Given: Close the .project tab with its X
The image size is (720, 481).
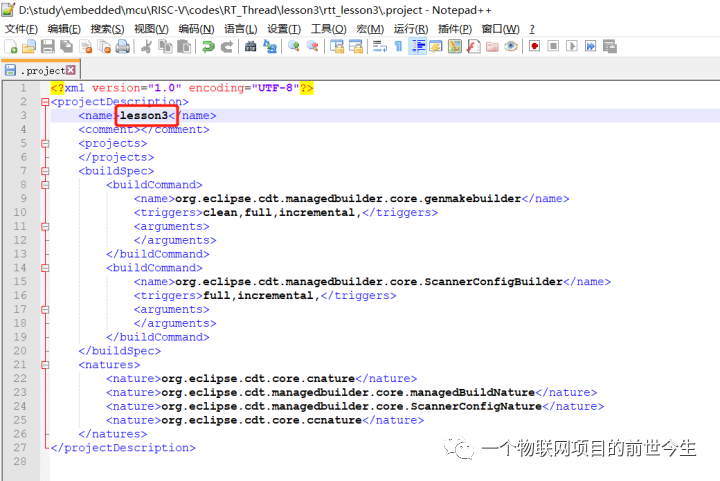Looking at the screenshot, I should (x=70, y=70).
